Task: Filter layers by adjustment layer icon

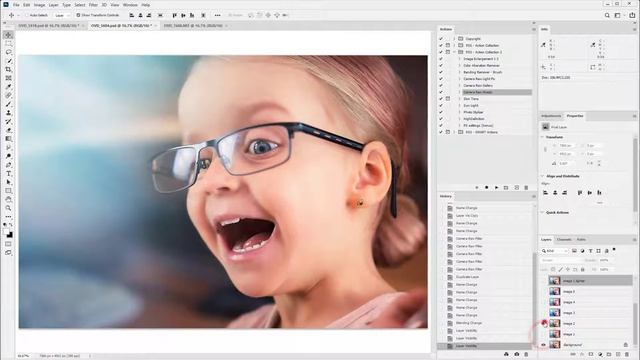Action: (x=582, y=251)
